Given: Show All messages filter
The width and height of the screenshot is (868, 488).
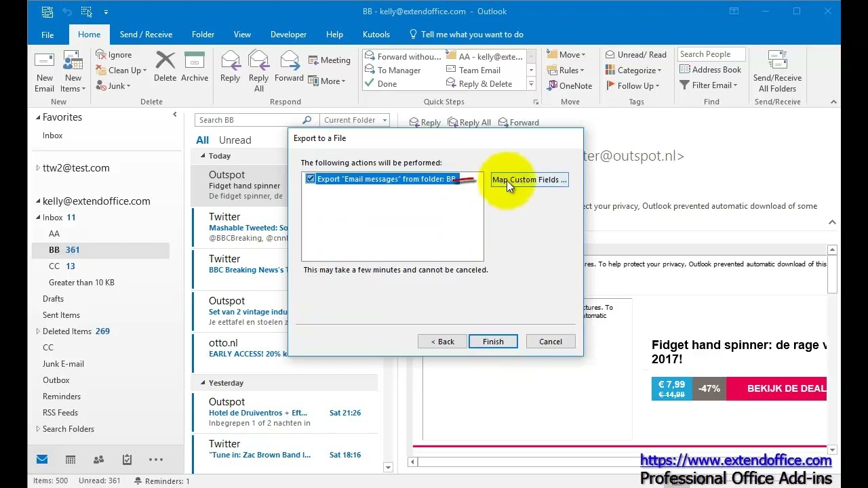Looking at the screenshot, I should [x=202, y=140].
